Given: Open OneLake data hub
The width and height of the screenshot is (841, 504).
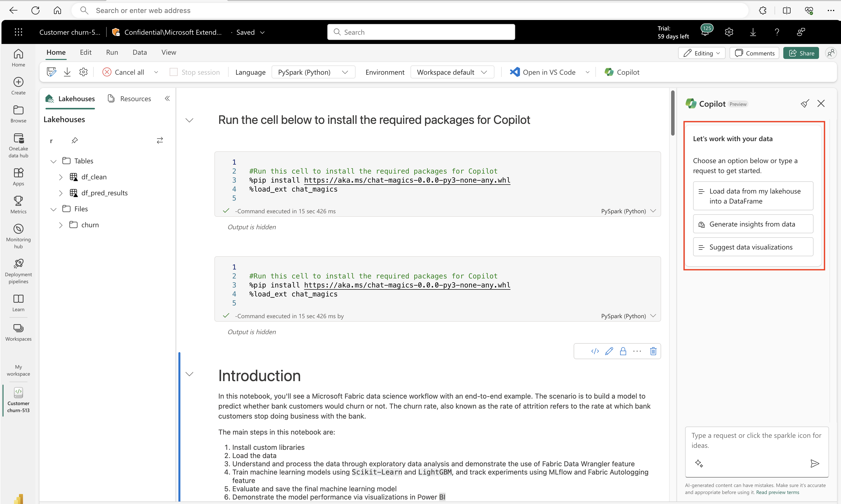Looking at the screenshot, I should click(18, 145).
